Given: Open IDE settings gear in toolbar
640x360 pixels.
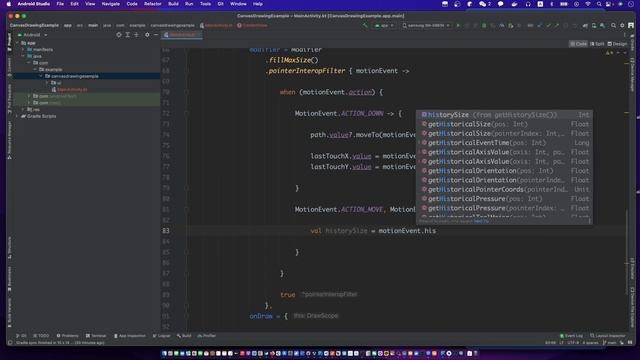Looking at the screenshot, I should [x=622, y=25].
